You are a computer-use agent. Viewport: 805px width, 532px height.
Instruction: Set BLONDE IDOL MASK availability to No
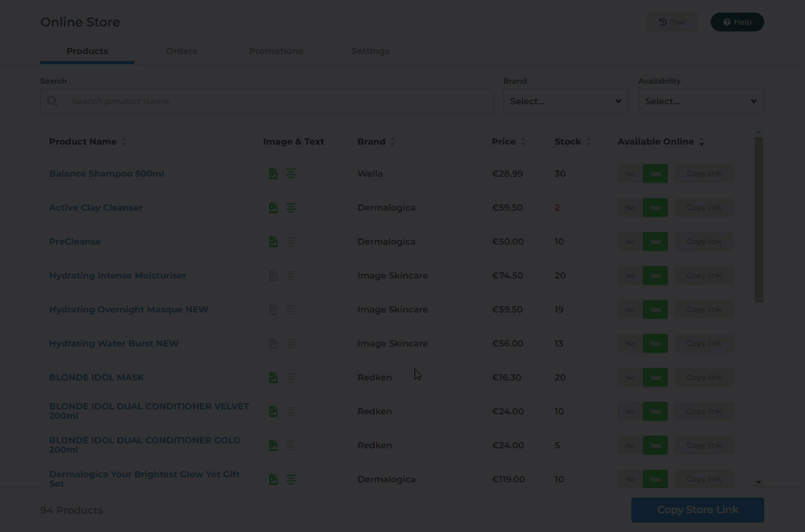click(x=630, y=377)
